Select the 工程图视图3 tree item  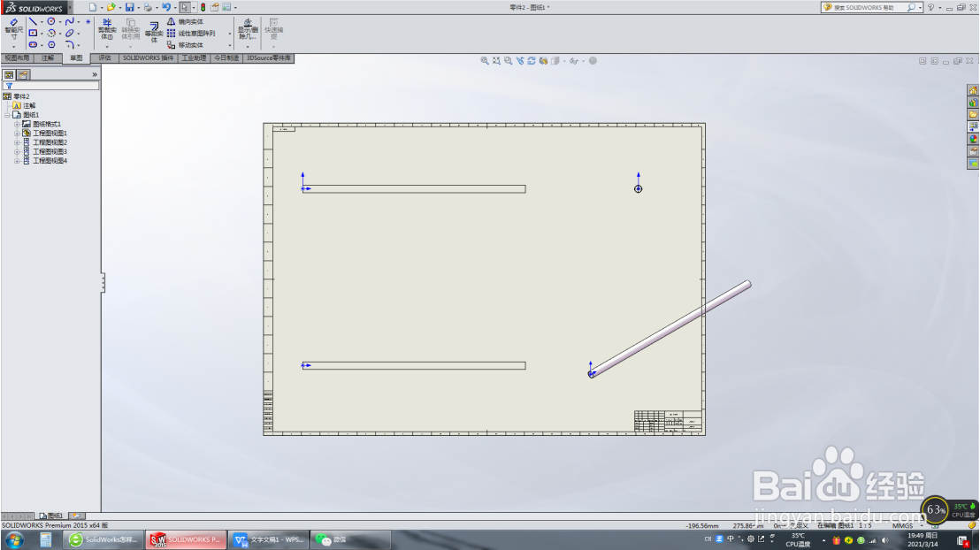click(50, 151)
